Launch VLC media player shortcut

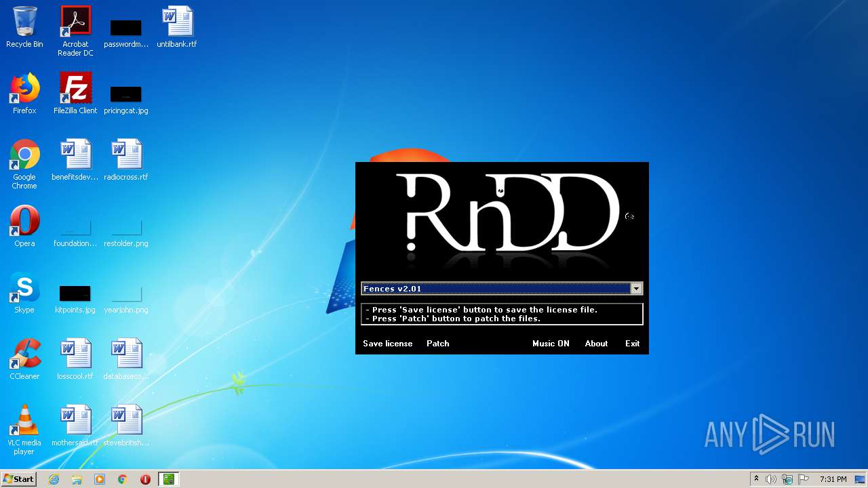click(24, 430)
